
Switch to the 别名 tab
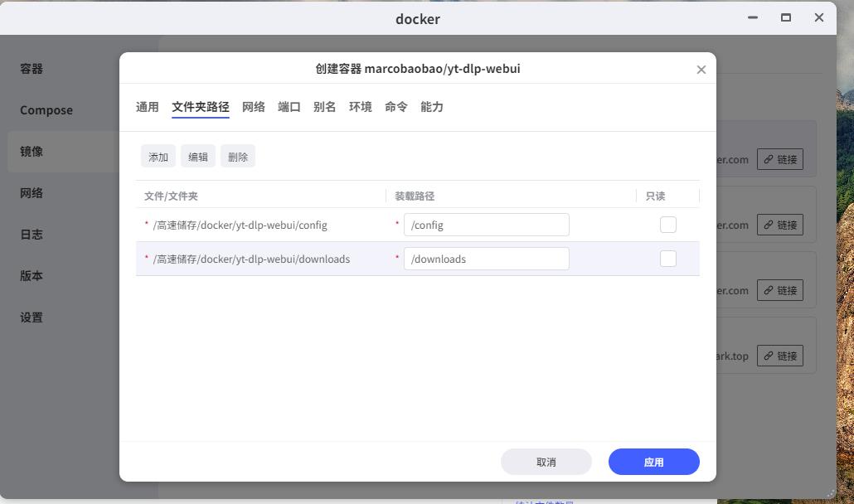tap(325, 107)
